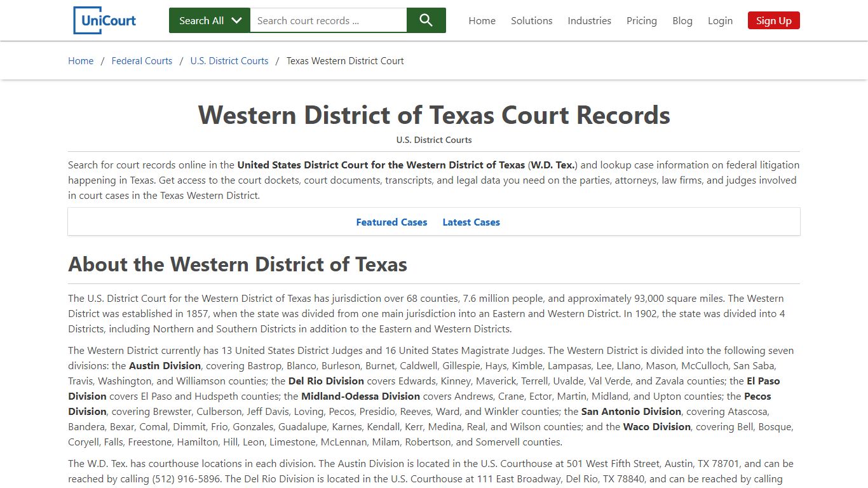Click the red Sign Up button
868x488 pixels.
(774, 20)
